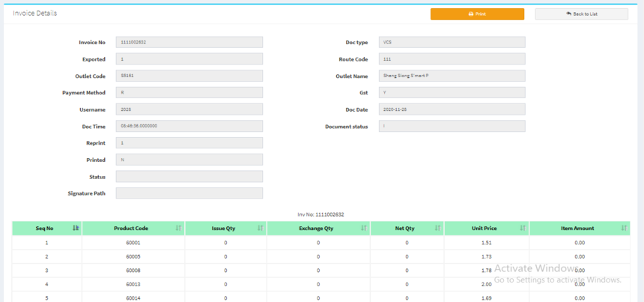Screen dimensions: 644x302
Task: Sort table by Seq No sort icon
Action: pyautogui.click(x=76, y=228)
